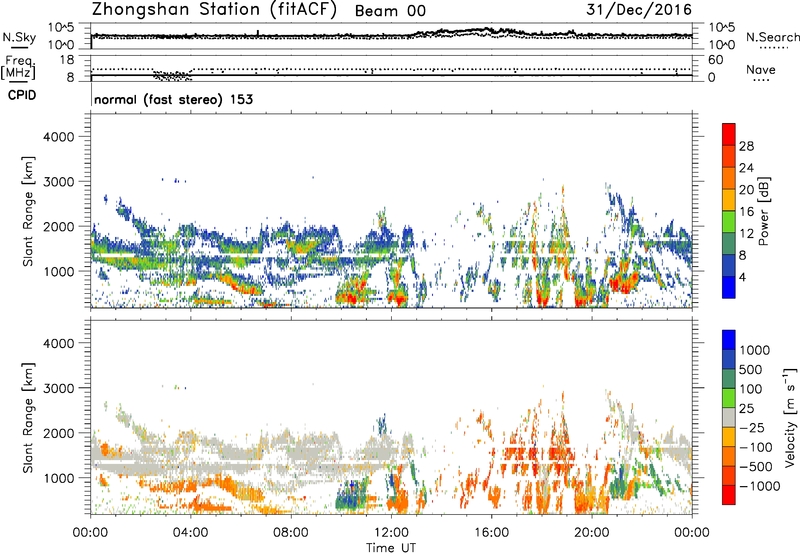The width and height of the screenshot is (800, 554).
Task: Click the 'Nave' legend label
Action: 761,70
